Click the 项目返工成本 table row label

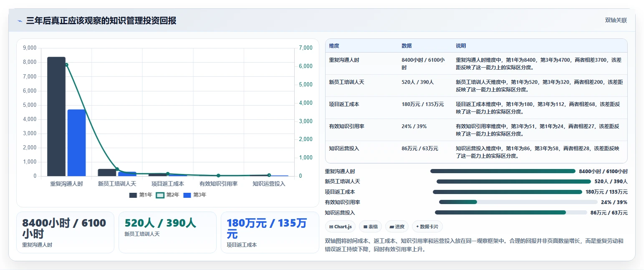coord(344,104)
